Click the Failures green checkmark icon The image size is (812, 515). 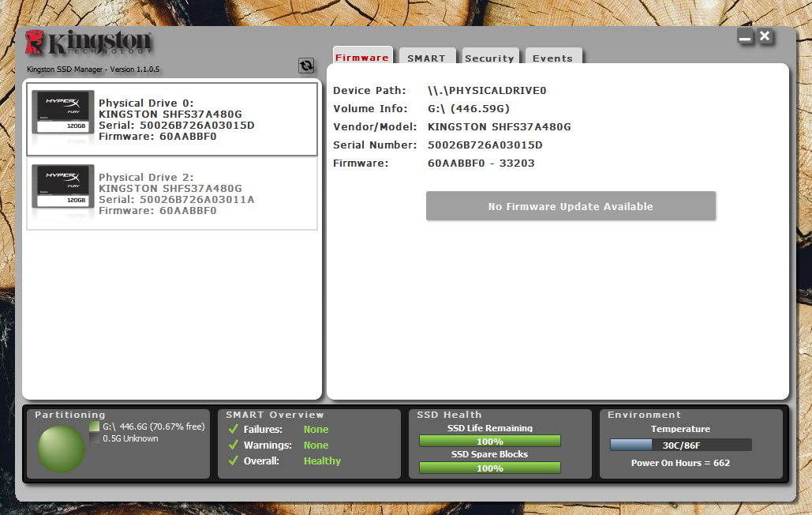click(x=233, y=429)
